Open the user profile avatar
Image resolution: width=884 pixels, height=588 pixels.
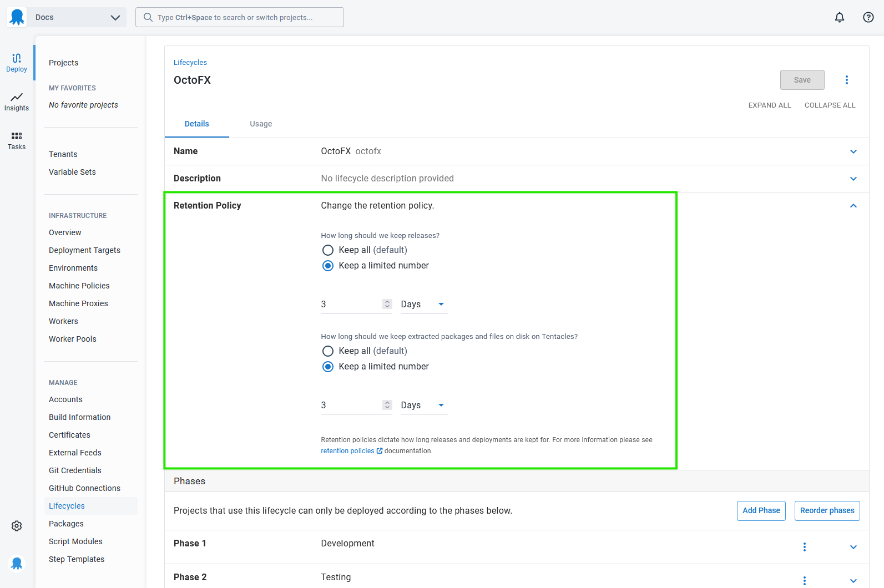[17, 564]
